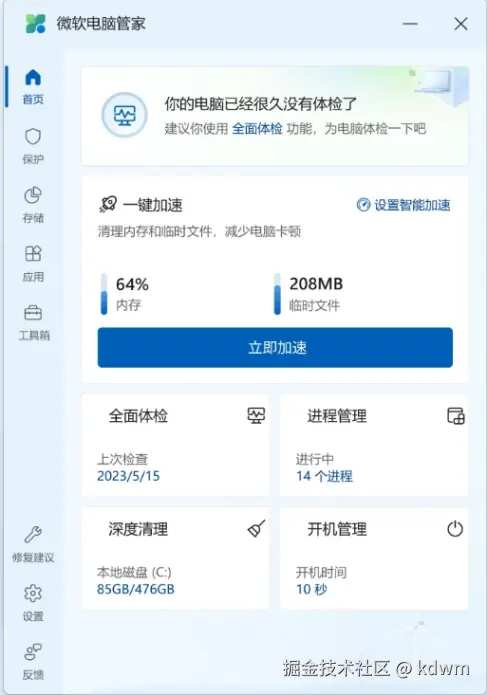The width and height of the screenshot is (487, 695).
Task: Open the 全面体检 card title
Action: [138, 416]
